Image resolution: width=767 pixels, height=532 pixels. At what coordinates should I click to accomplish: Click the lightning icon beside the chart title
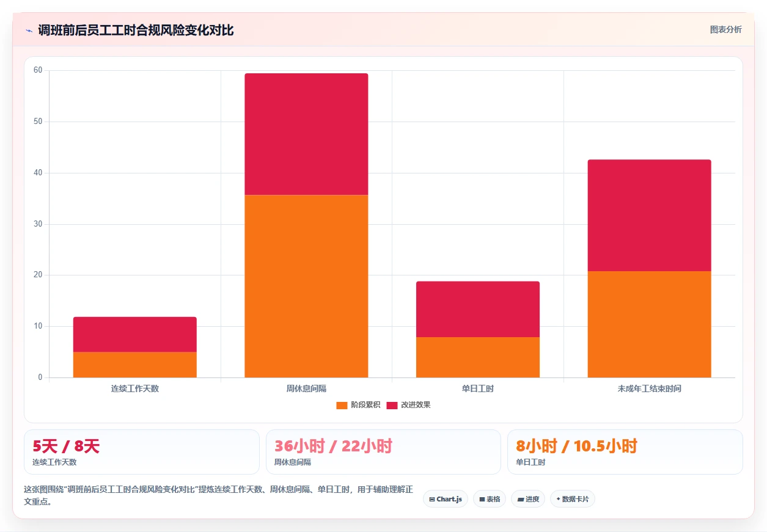click(x=29, y=31)
